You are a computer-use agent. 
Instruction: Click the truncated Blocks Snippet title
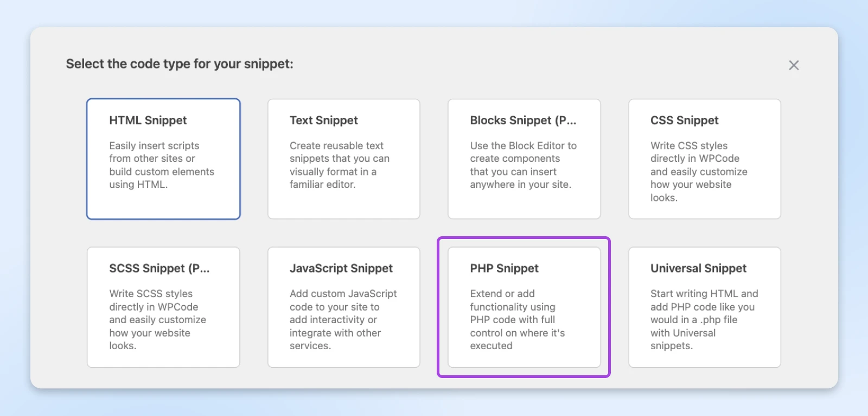coord(522,121)
